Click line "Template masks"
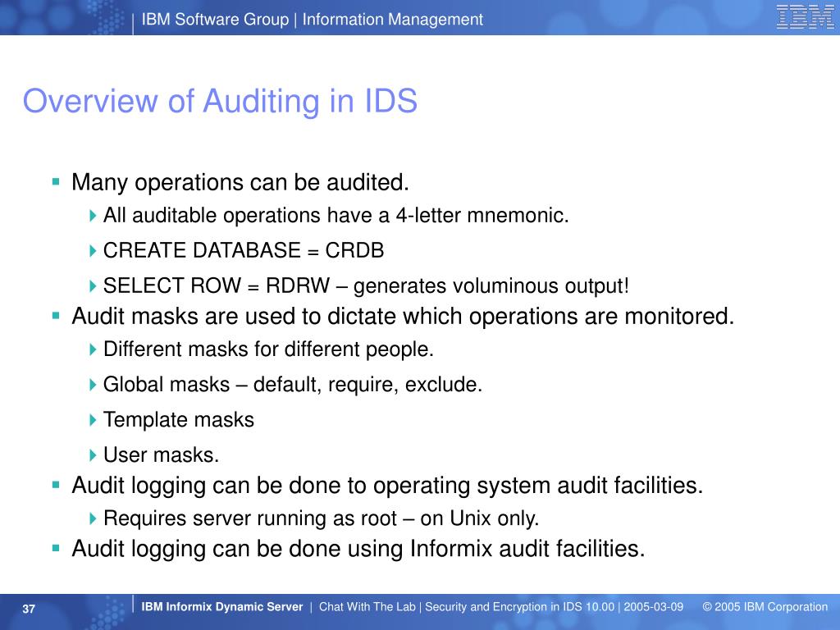Image resolution: width=840 pixels, height=630 pixels. 178,420
